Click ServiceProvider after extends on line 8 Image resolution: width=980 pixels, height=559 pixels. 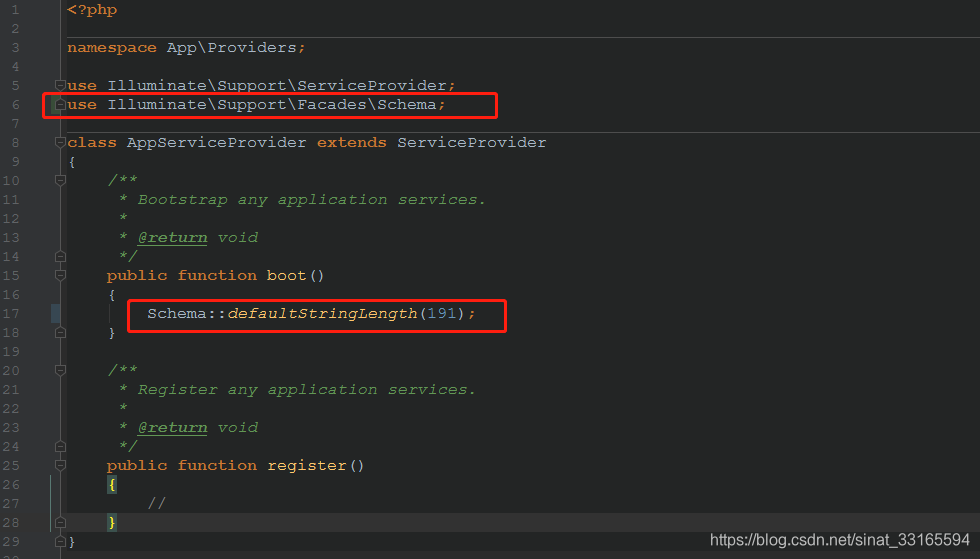tap(472, 143)
